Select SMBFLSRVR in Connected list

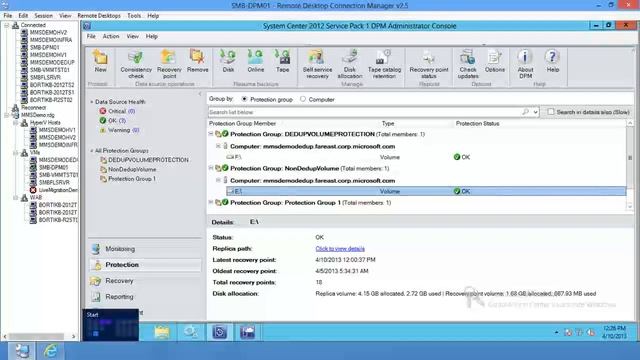coord(45,78)
